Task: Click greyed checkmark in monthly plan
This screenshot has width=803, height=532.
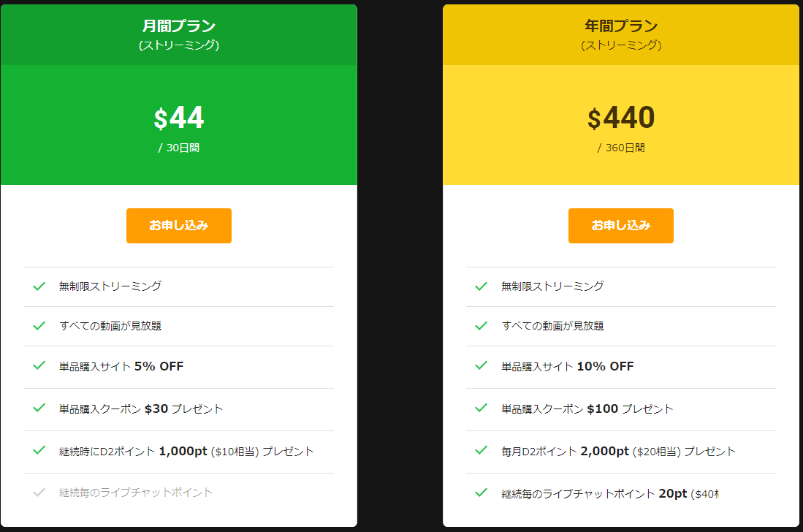Action: [39, 492]
